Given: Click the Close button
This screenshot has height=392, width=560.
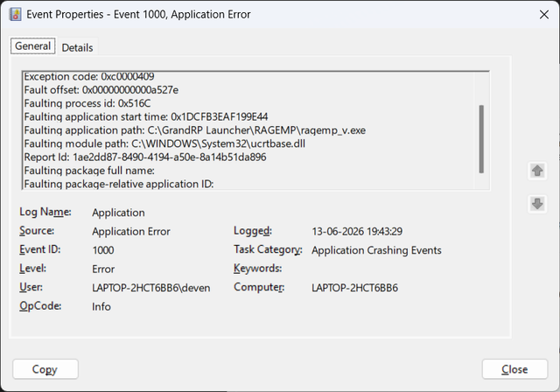Looking at the screenshot, I should [x=514, y=369].
